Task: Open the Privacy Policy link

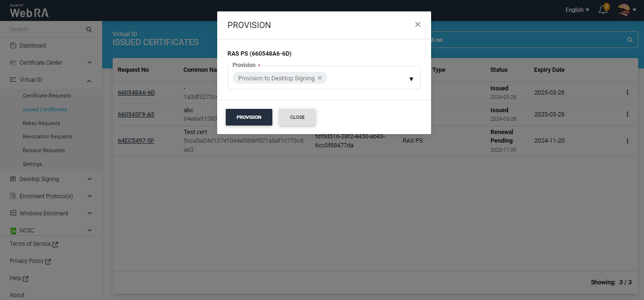Action: 30,261
